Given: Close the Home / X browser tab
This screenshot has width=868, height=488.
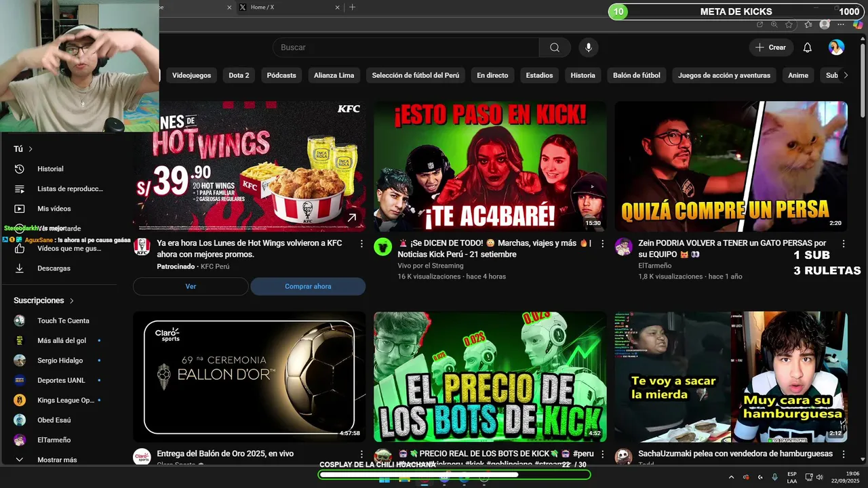Looking at the screenshot, I should 337,7.
